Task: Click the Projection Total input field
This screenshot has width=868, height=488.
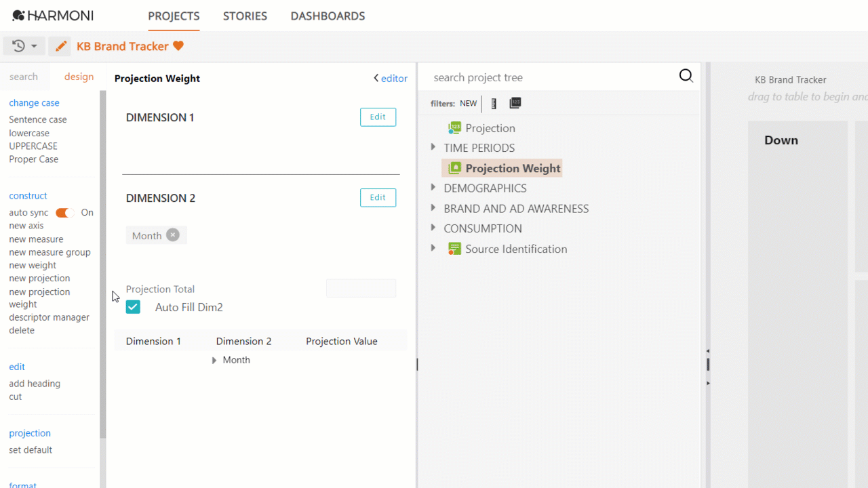Action: pos(361,288)
